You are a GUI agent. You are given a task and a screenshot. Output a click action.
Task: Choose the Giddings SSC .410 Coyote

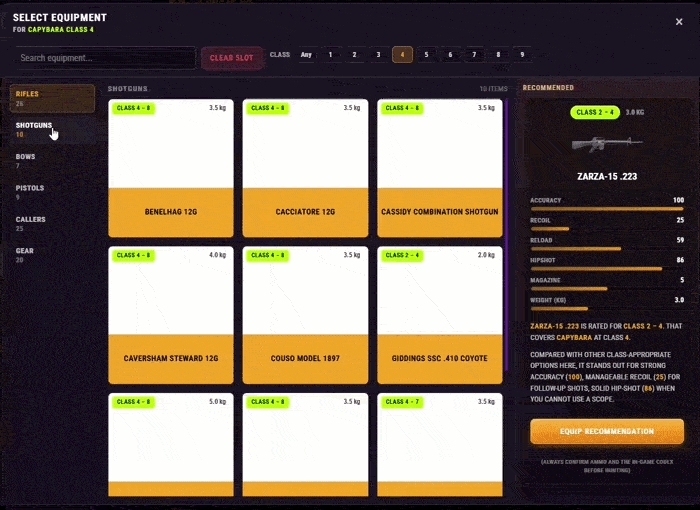click(x=440, y=315)
